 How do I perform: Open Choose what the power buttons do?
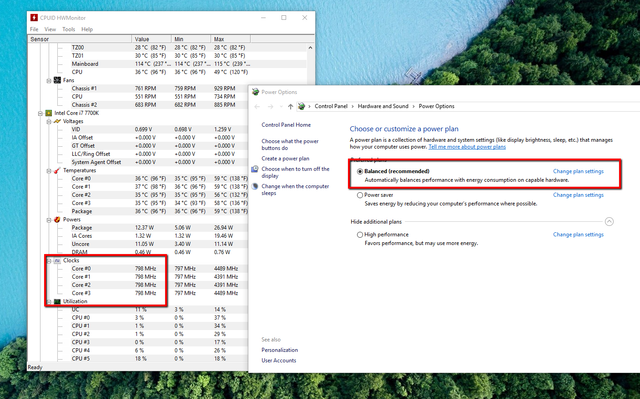(290, 144)
